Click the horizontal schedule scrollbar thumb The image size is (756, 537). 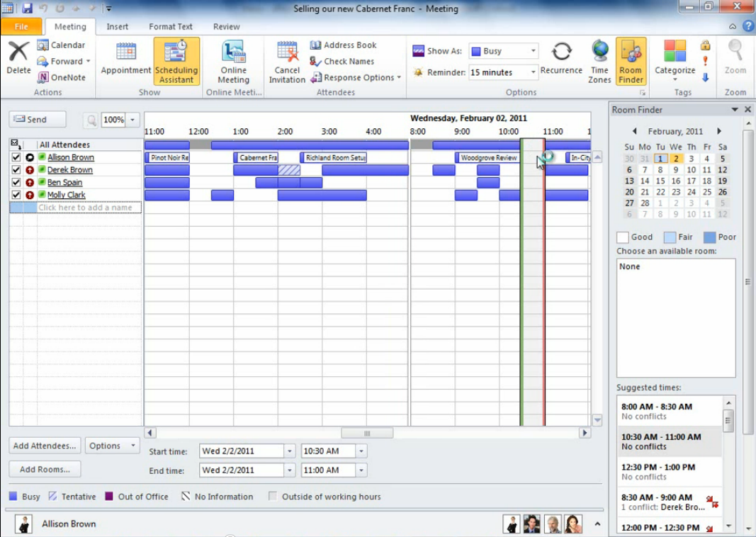click(367, 433)
